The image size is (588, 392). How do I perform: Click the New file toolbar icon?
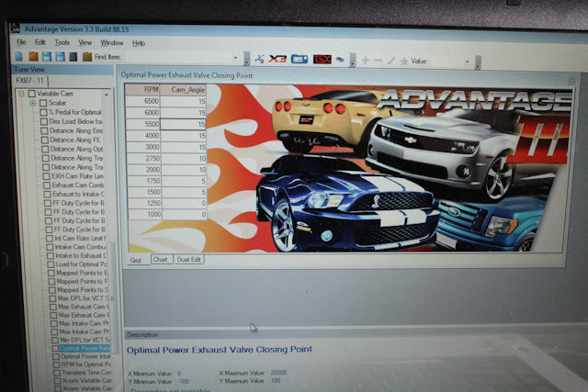[x=18, y=57]
